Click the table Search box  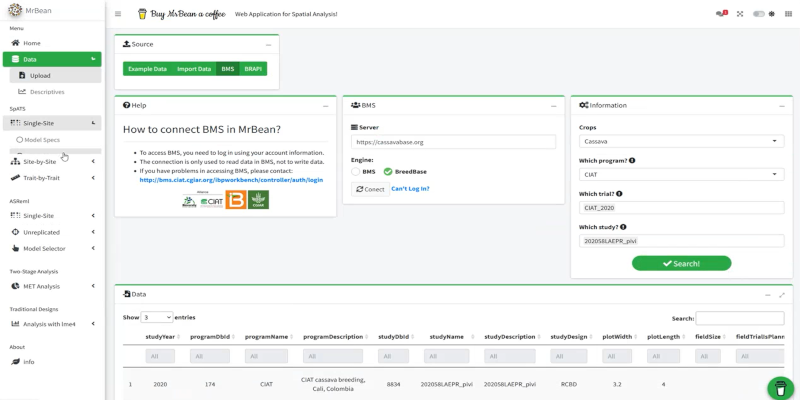click(740, 318)
